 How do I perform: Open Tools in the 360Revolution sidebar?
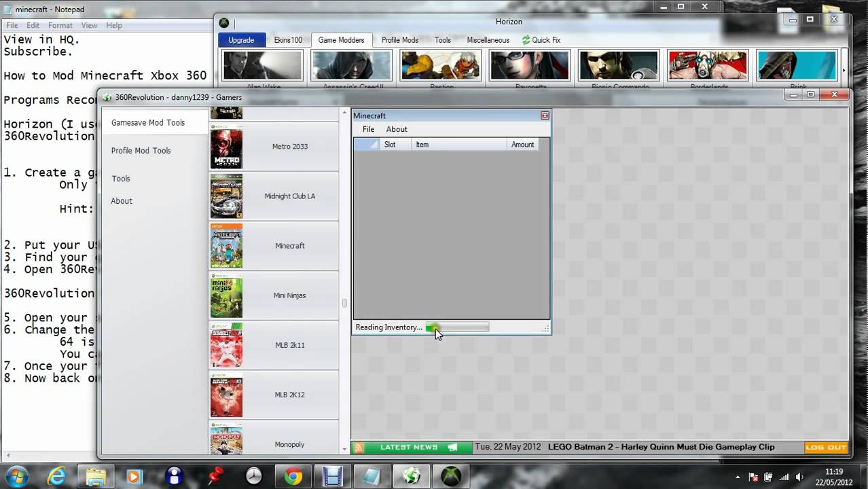coord(121,179)
